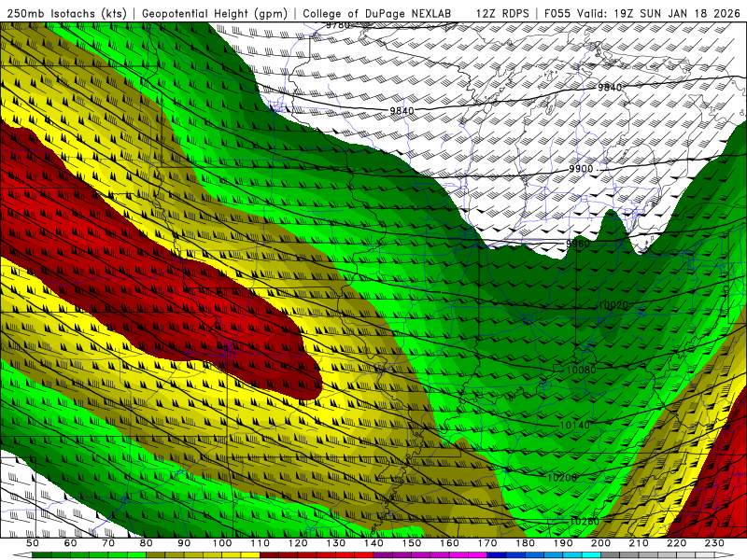This screenshot has height=560, width=747.
Task: Select the 10200 height contour label
Action: 562,478
